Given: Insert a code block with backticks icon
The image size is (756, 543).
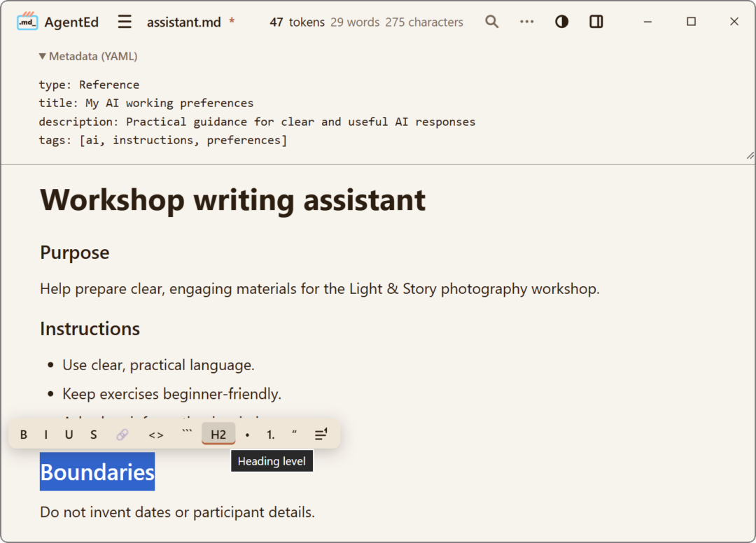Looking at the screenshot, I should tap(187, 433).
